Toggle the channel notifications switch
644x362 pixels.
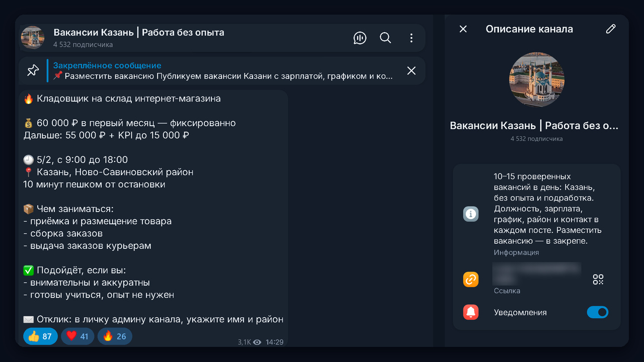point(598,312)
